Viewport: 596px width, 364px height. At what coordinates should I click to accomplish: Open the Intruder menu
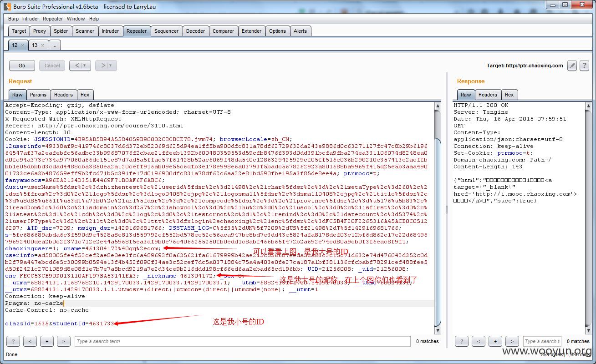click(31, 19)
